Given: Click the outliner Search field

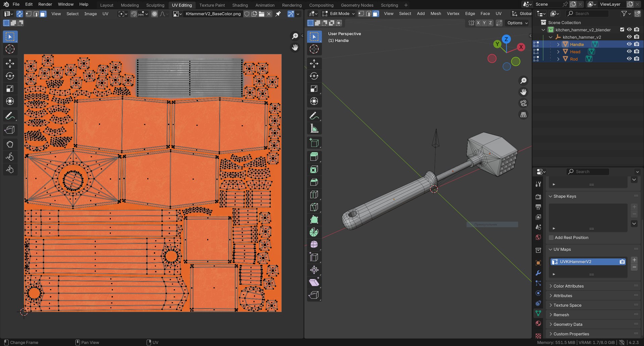Looking at the screenshot, I should pyautogui.click(x=588, y=14).
